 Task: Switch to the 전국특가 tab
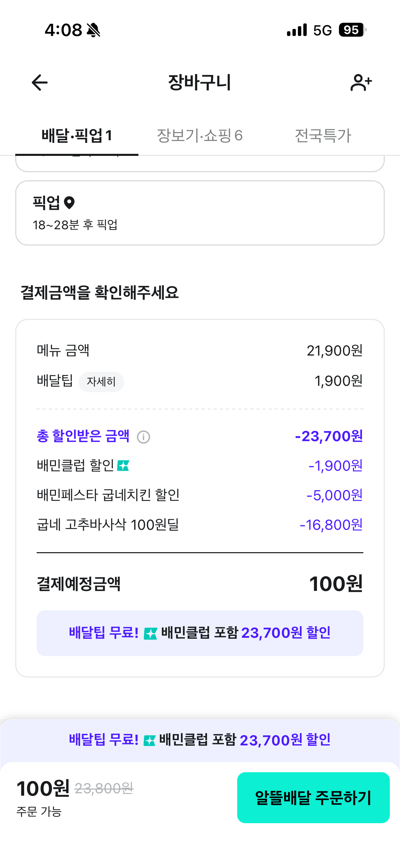click(323, 135)
